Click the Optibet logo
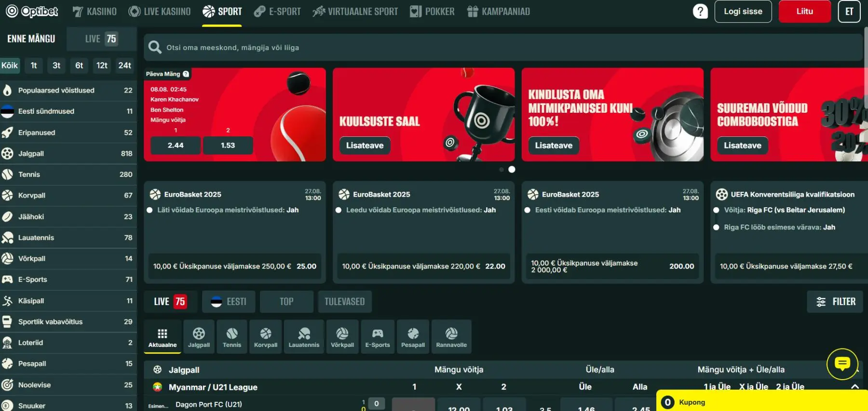 (32, 11)
